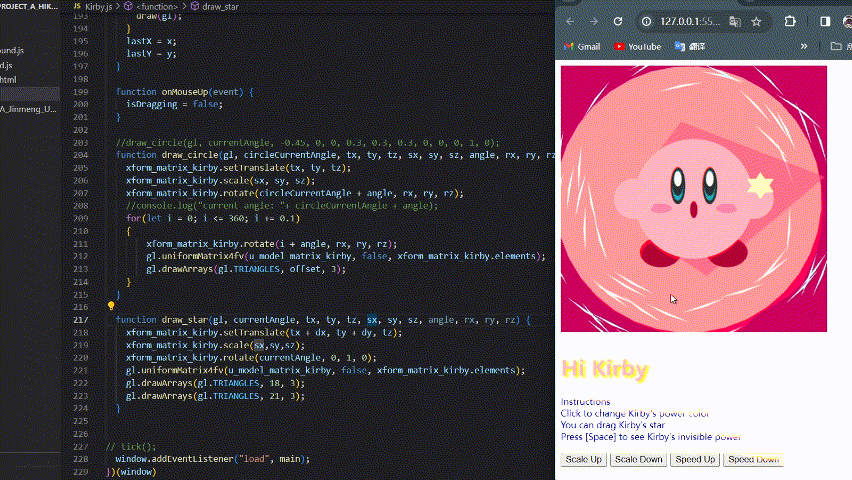Click the lightbulb code action icon
The image size is (852, 480).
pos(111,307)
